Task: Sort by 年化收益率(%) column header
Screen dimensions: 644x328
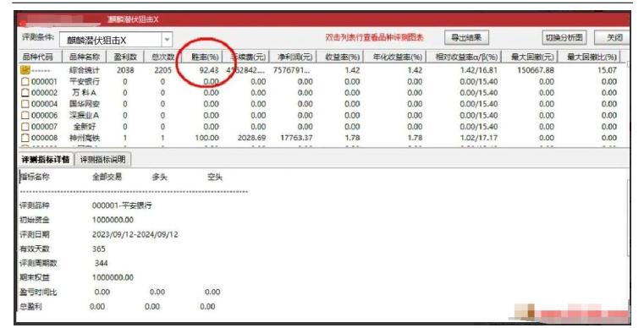Action: point(397,57)
